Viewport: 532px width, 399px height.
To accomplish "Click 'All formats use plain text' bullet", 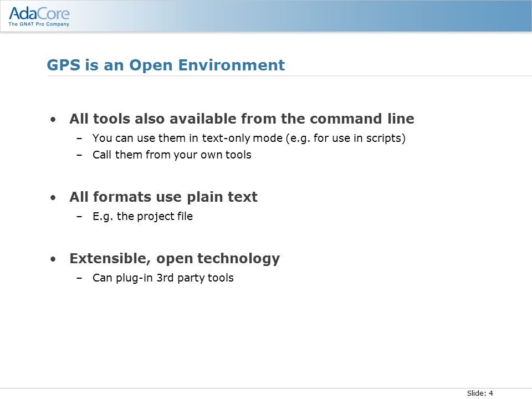I will (163, 197).
